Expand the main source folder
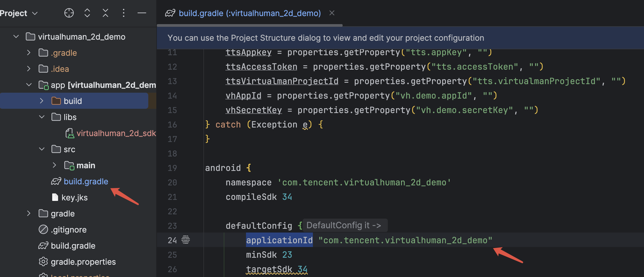The width and height of the screenshot is (644, 277). (55, 165)
